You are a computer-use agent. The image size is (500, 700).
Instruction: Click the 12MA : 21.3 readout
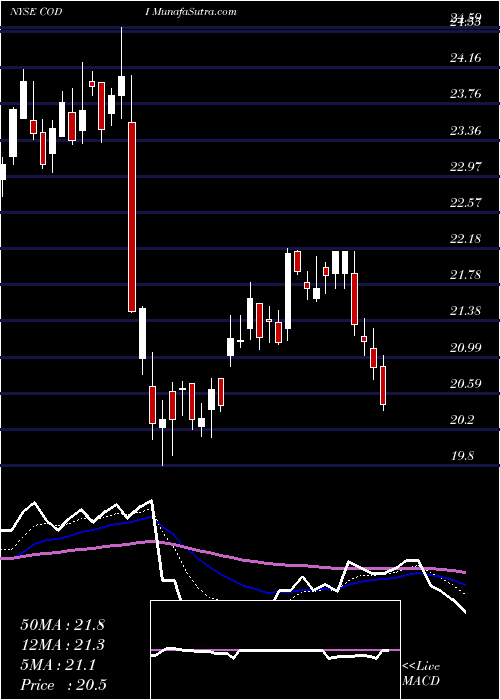(62, 645)
